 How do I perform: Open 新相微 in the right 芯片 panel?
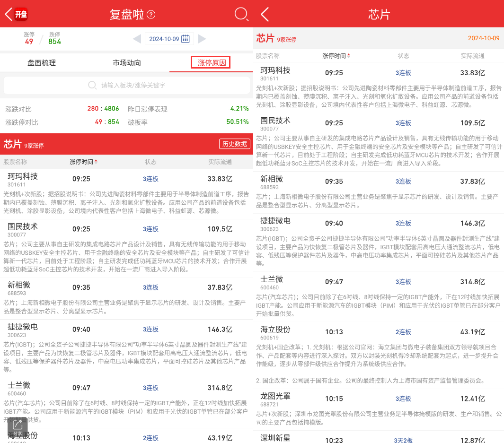coord(272,179)
